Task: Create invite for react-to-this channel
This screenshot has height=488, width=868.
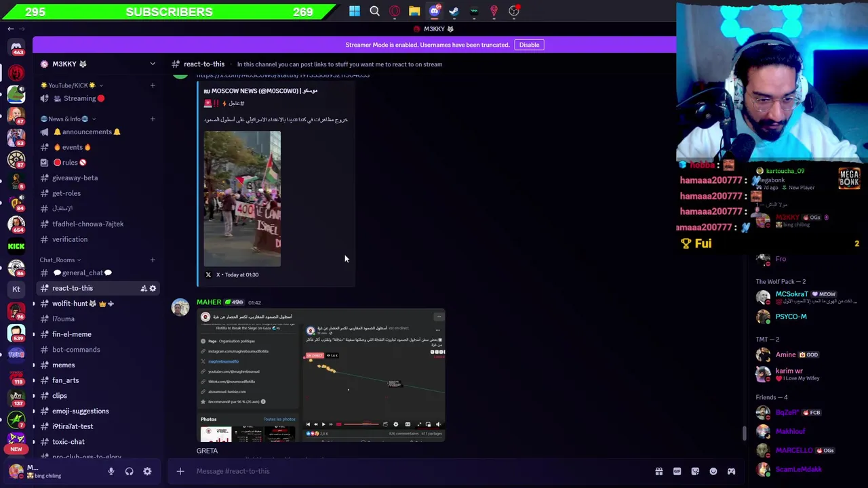Action: pos(143,289)
